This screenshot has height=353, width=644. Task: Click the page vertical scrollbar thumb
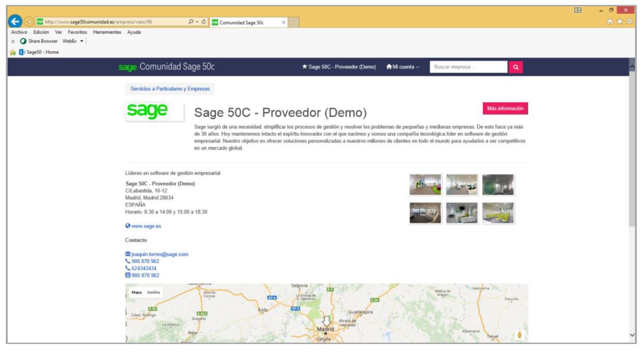pyautogui.click(x=632, y=148)
